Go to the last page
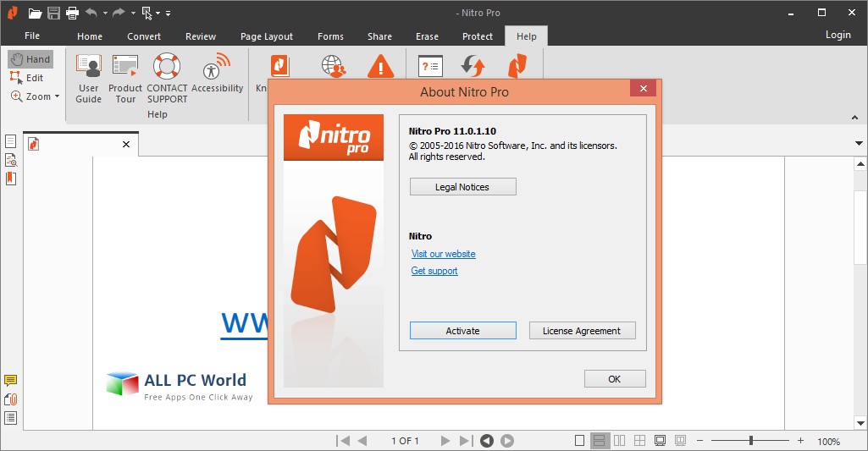The image size is (868, 451). pos(466,441)
